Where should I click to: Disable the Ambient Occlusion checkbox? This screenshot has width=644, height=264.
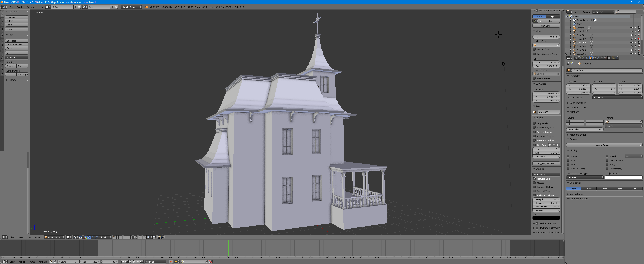pyautogui.click(x=534, y=195)
